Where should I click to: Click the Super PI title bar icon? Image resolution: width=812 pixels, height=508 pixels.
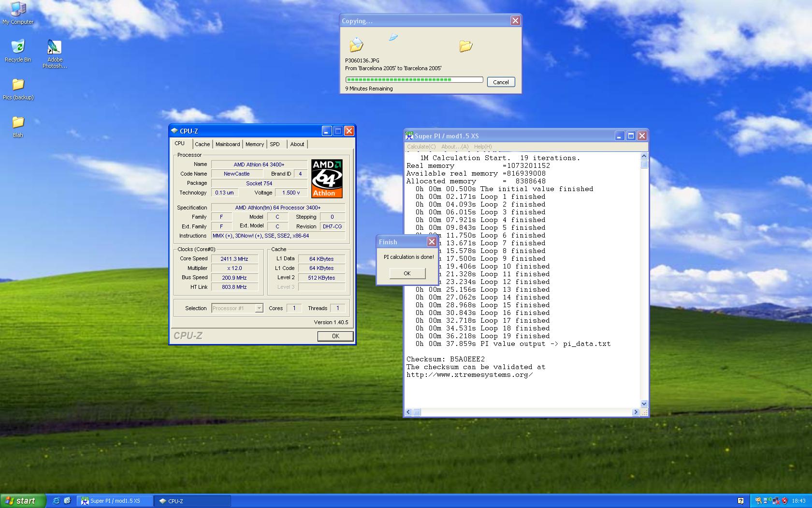pos(409,136)
